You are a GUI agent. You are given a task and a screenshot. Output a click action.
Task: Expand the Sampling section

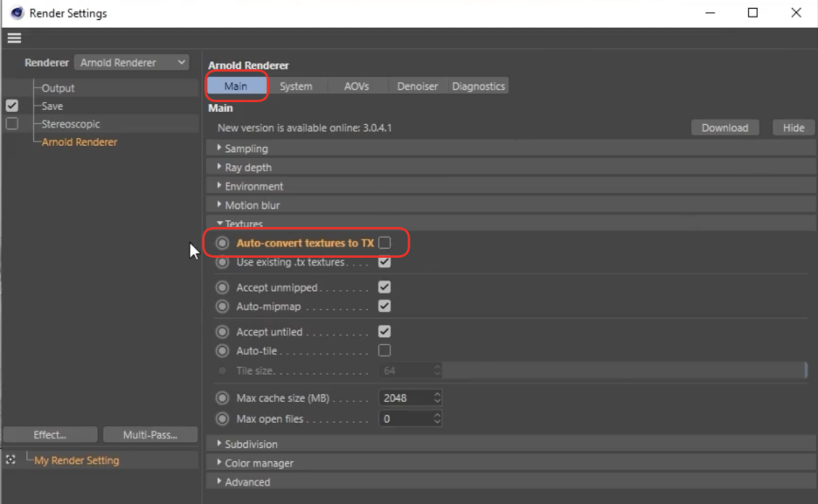(511, 148)
